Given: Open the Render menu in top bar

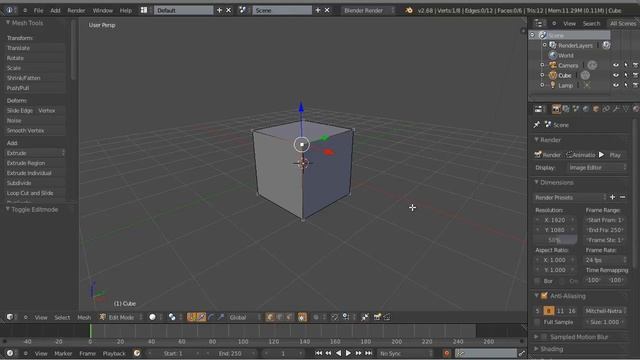Looking at the screenshot, I should (76, 10).
